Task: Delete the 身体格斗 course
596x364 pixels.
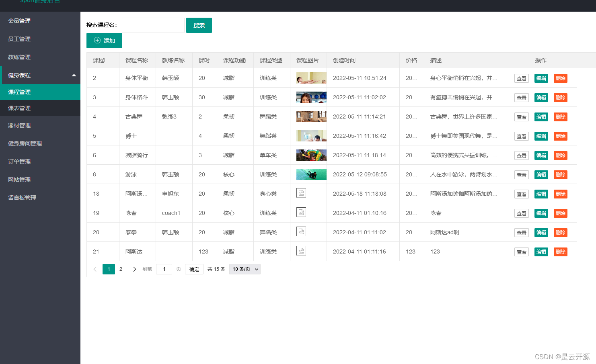Action: click(x=561, y=98)
